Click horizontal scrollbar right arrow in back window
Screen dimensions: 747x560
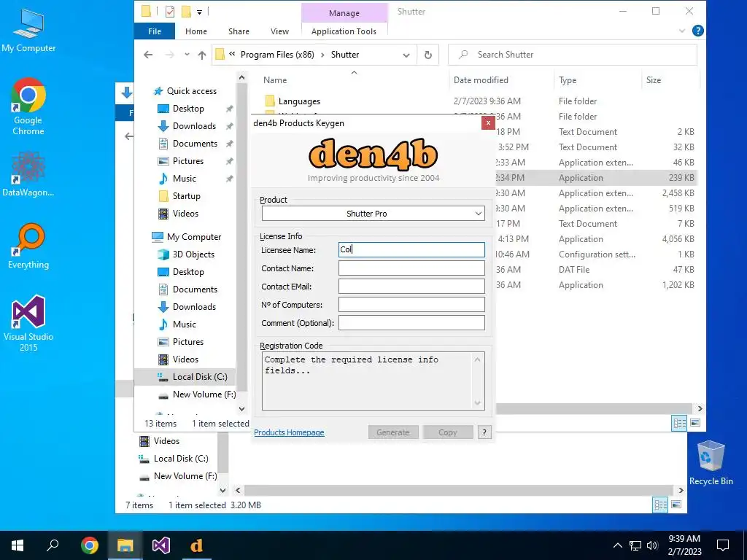click(681, 490)
